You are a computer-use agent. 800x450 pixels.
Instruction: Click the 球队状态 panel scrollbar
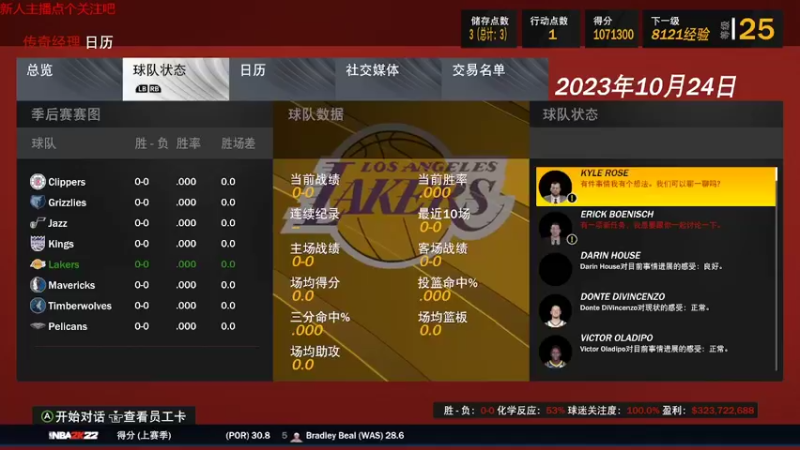pos(777,269)
